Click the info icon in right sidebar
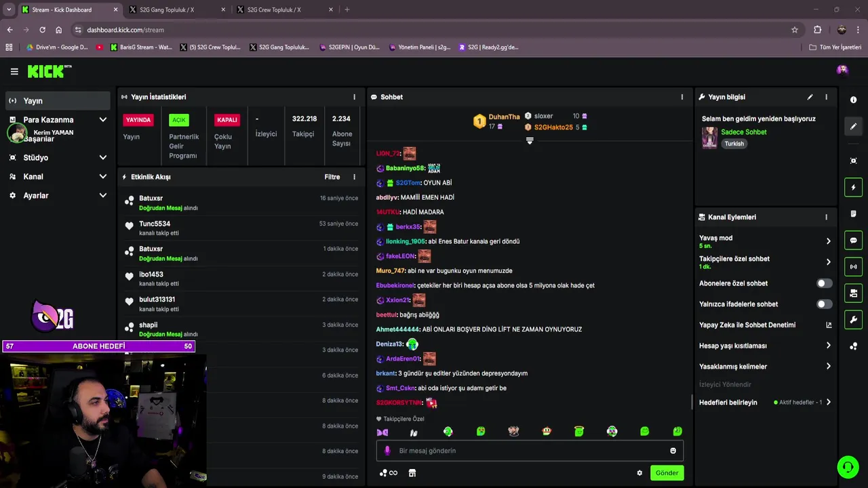 coord(853,100)
